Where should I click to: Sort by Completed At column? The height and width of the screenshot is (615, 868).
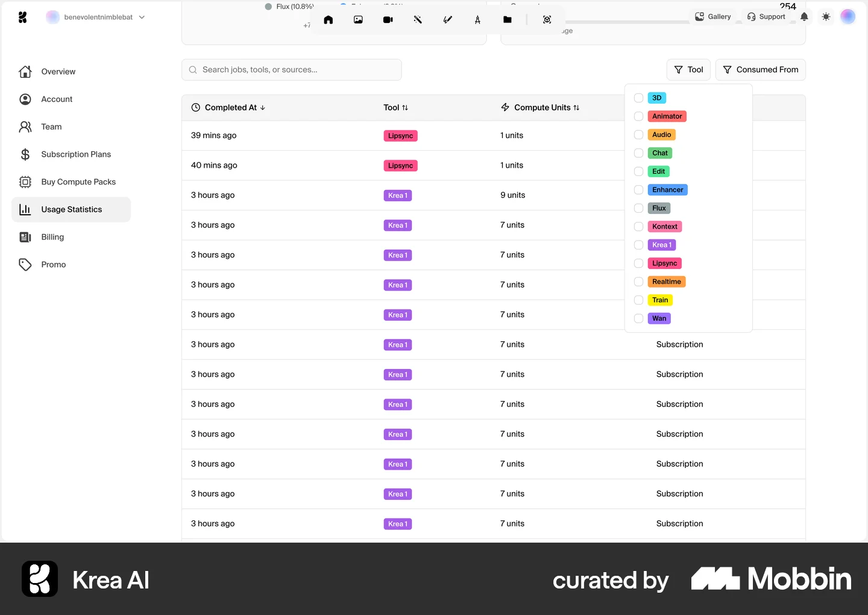tap(228, 108)
